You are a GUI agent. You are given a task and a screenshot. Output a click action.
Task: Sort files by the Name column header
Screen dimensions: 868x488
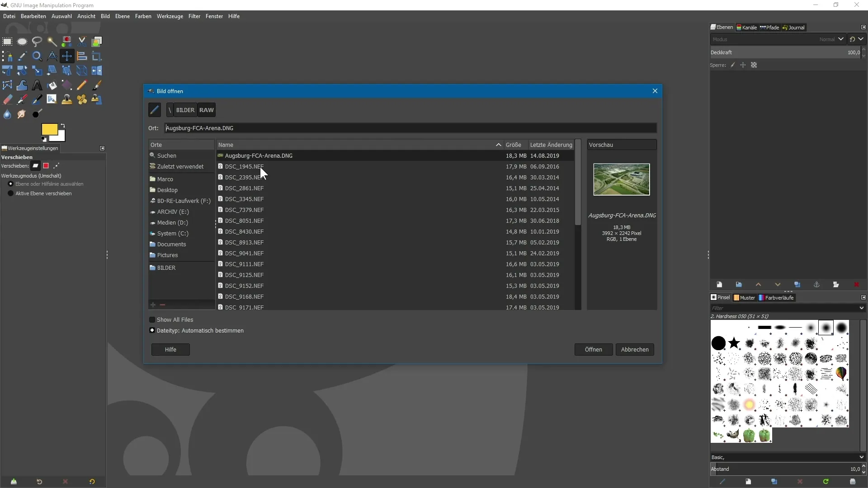(359, 145)
